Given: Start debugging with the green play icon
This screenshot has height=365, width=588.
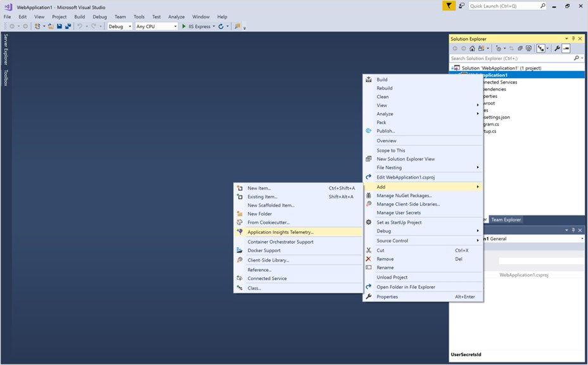Looking at the screenshot, I should coord(184,27).
